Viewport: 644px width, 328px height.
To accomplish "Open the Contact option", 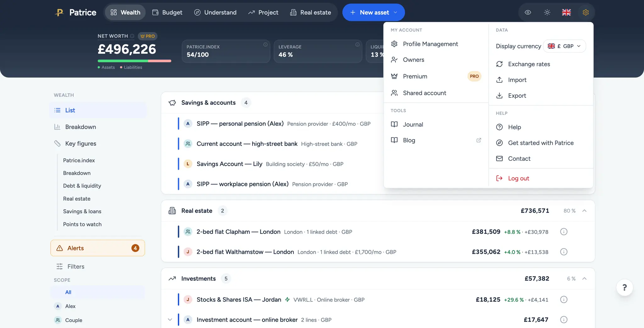I will (541, 159).
